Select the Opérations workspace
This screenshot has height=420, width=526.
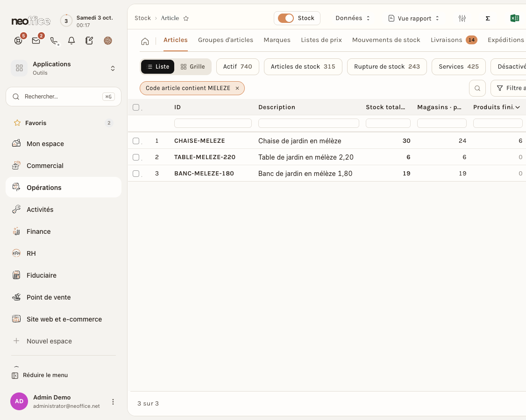click(x=64, y=188)
